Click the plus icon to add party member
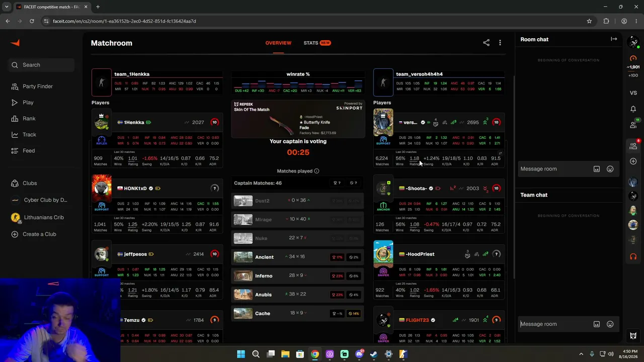The width and height of the screenshot is (644, 362). [x=633, y=161]
